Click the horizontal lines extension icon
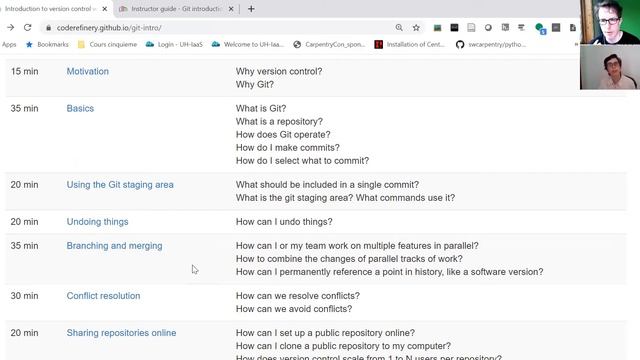 521,28
